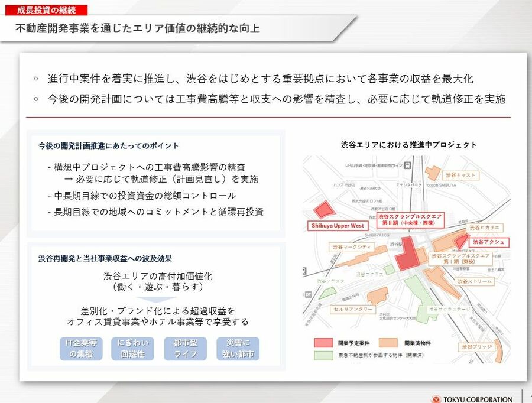Click the orange 渋谷キャスト building shape
Image resolution: width=532 pixels, height=403 pixels.
(x=434, y=173)
